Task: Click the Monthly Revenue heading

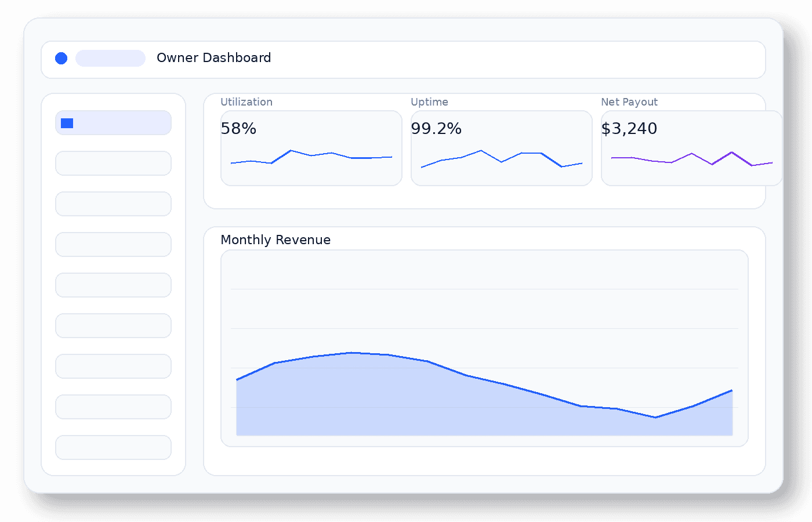Action: point(275,240)
